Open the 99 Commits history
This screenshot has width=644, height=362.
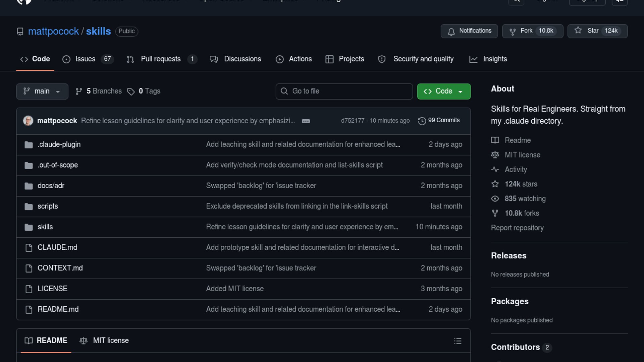(x=439, y=120)
